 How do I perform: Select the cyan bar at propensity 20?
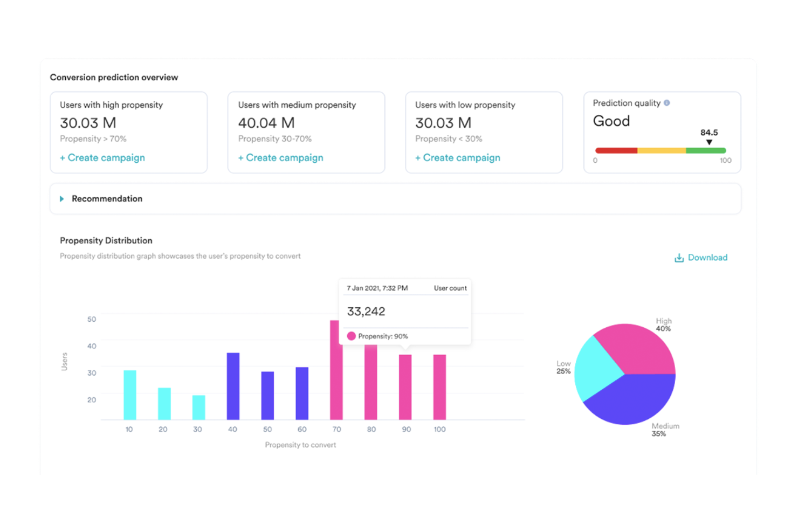tap(164, 404)
